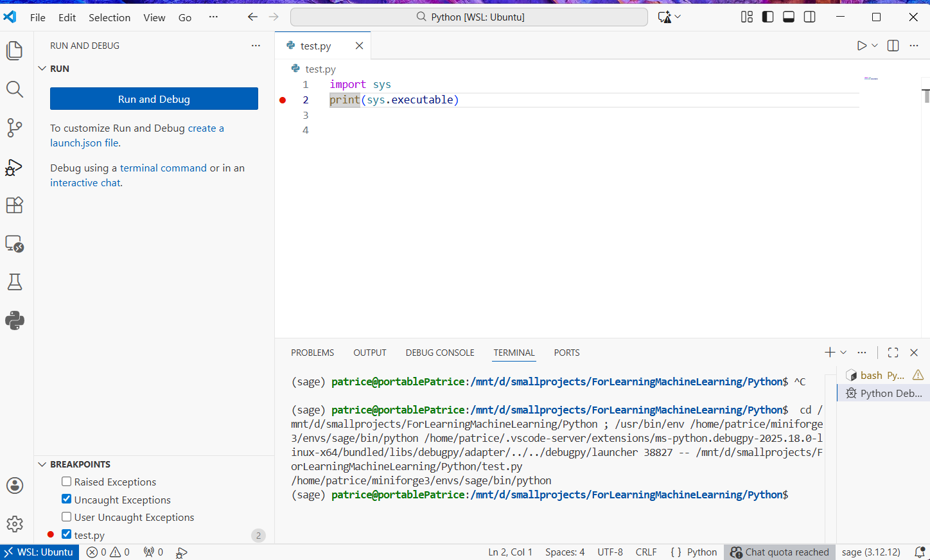Click the Run and Debug button

(x=154, y=99)
